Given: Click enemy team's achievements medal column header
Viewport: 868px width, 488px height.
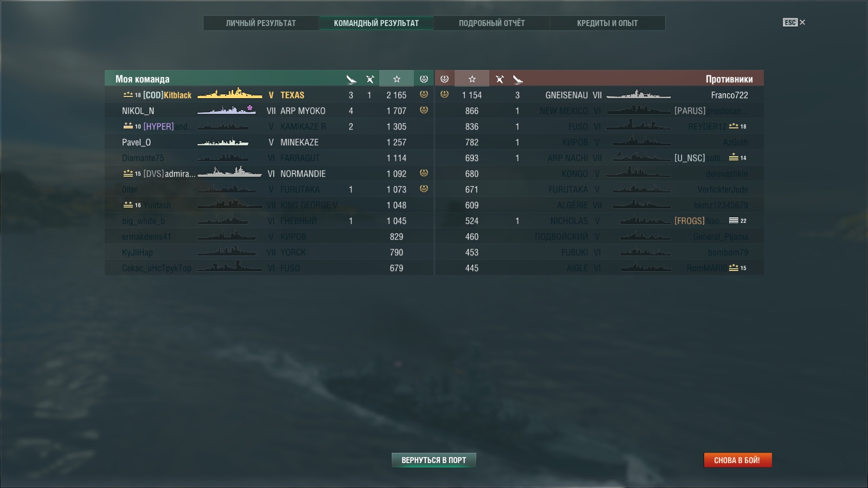Looking at the screenshot, I should [444, 79].
